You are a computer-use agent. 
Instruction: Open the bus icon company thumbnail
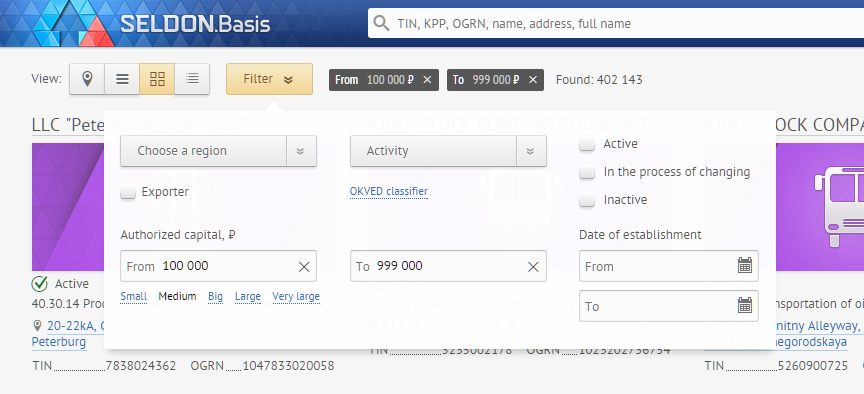820,207
